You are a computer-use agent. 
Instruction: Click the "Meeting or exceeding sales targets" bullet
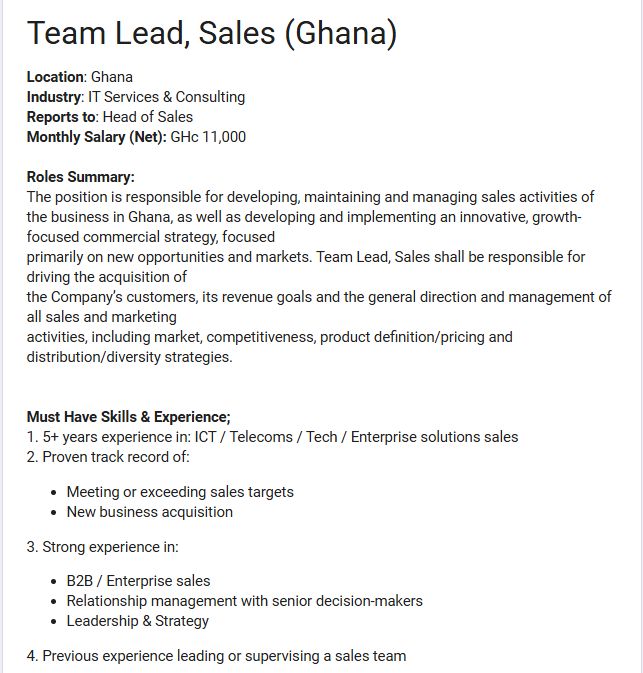pos(180,492)
